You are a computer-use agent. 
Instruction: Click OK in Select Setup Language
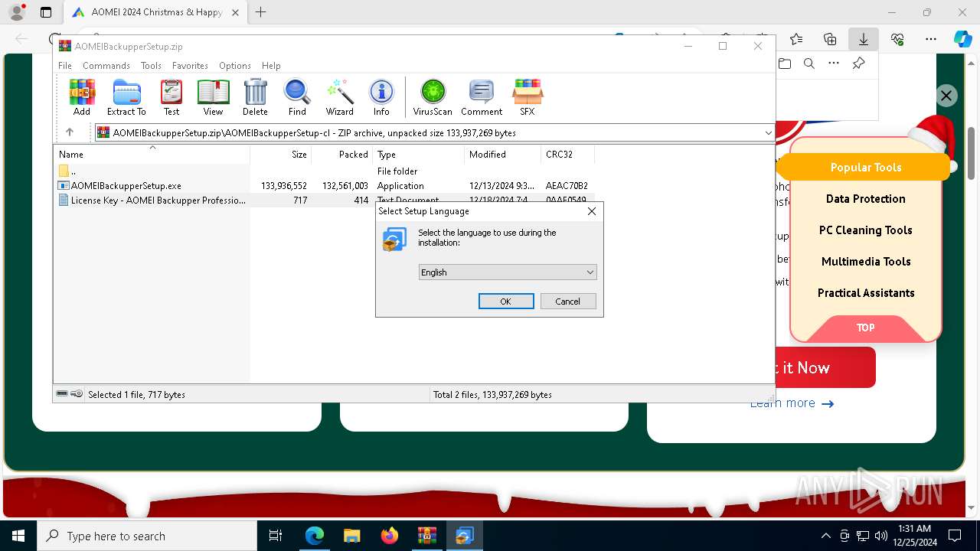[x=506, y=302]
